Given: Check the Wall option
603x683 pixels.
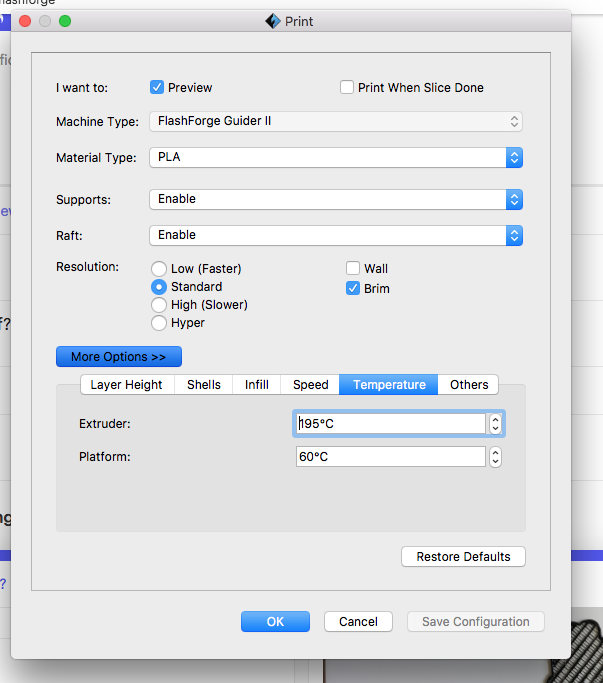Looking at the screenshot, I should 353,269.
